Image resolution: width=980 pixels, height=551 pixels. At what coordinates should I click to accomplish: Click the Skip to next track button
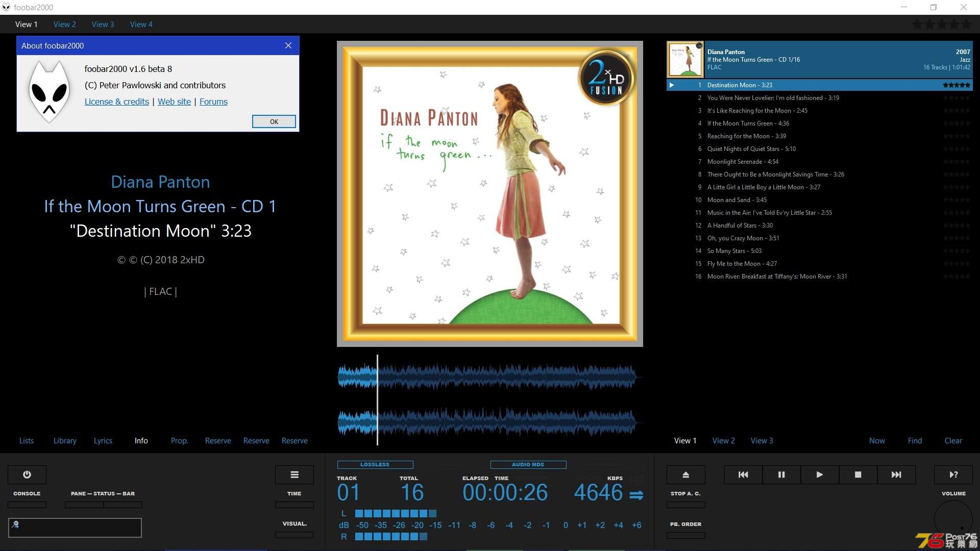[896, 474]
